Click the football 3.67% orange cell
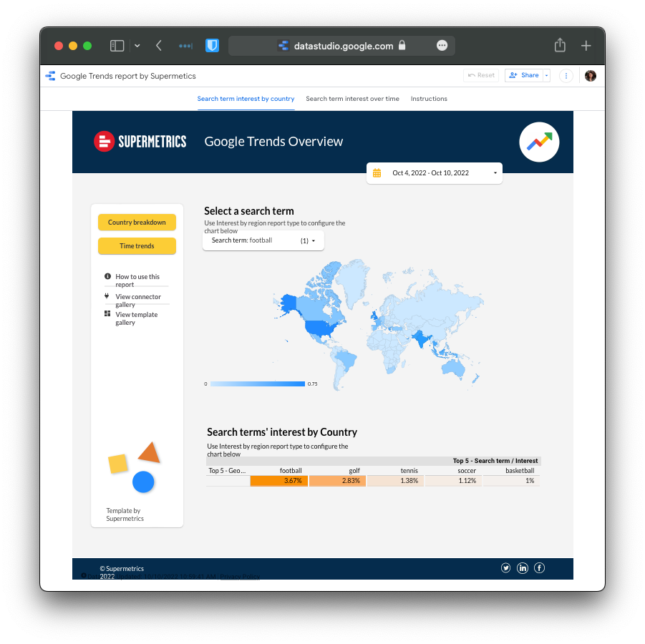The height and width of the screenshot is (644, 645). coord(278,481)
